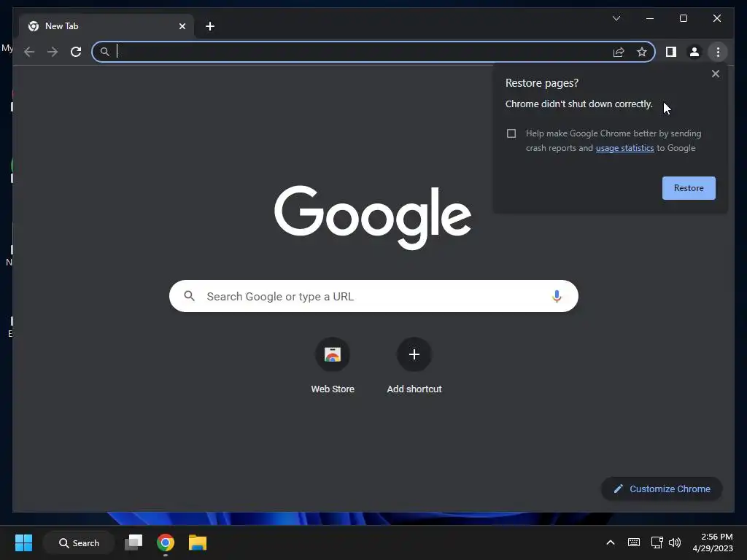
Task: Click the browser forward arrow
Action: [53, 52]
